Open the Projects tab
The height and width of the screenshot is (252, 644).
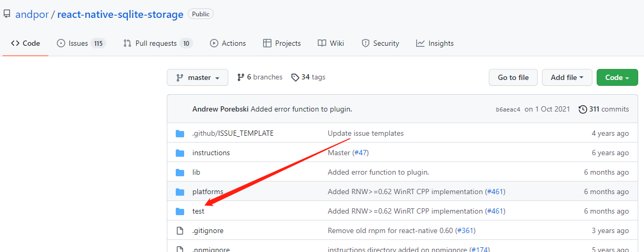(281, 43)
